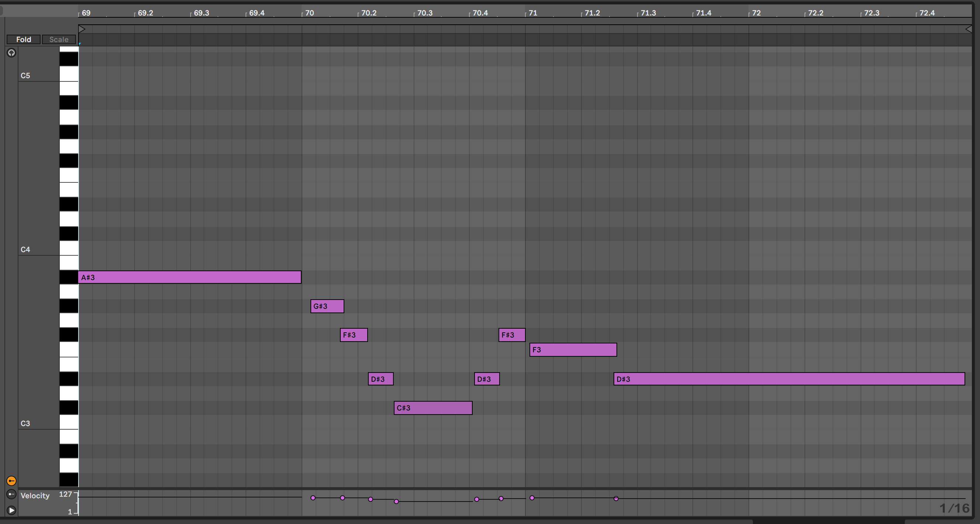Click the first velocity marker at bar 70
Screen dimensions: 980x524
(x=313, y=498)
